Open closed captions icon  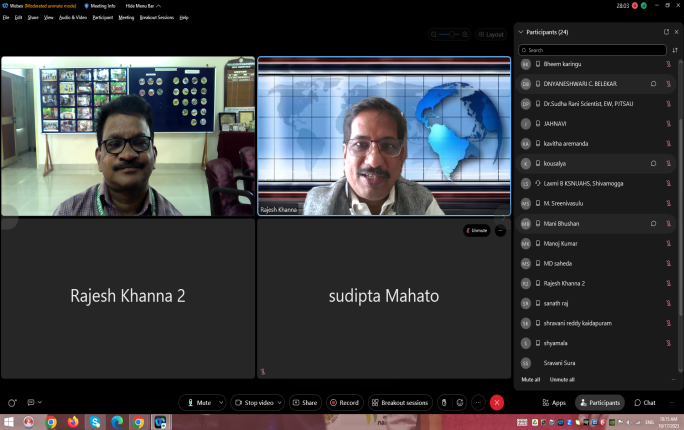point(31,402)
